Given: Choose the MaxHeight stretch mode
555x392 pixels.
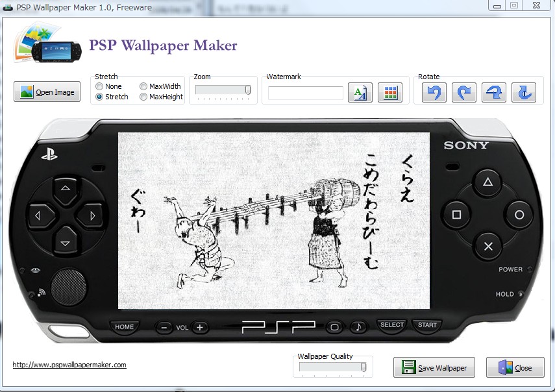Looking at the screenshot, I should tap(162, 97).
